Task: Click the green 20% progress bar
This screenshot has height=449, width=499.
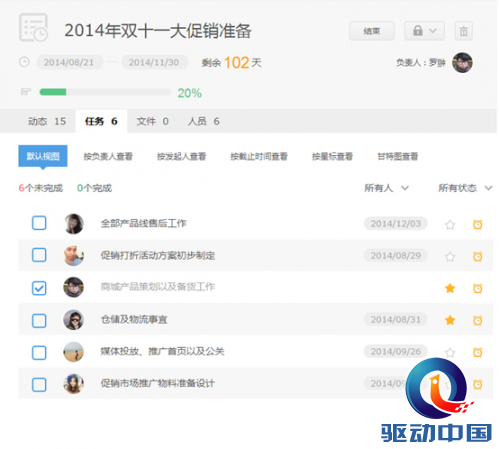Action: click(x=105, y=92)
